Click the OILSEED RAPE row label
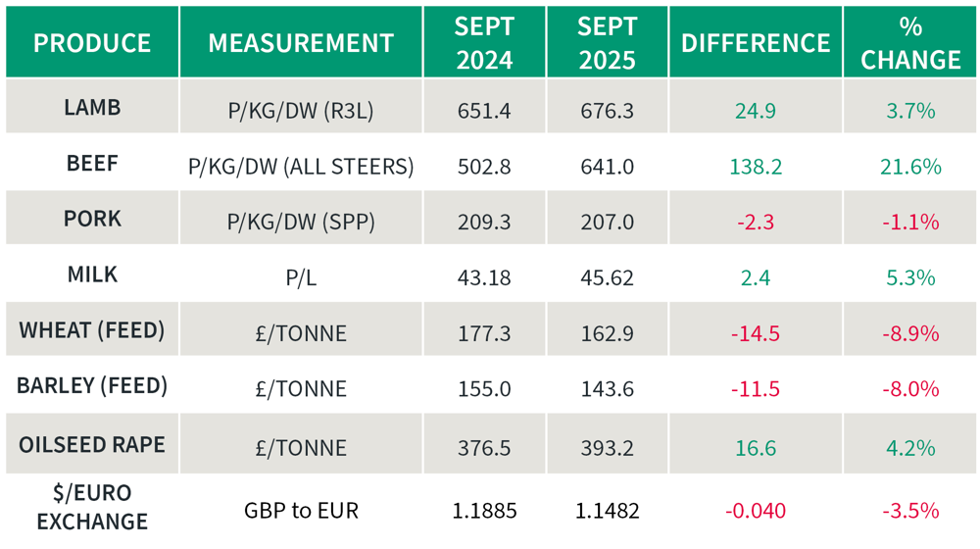This screenshot has width=980, height=549. tap(92, 444)
